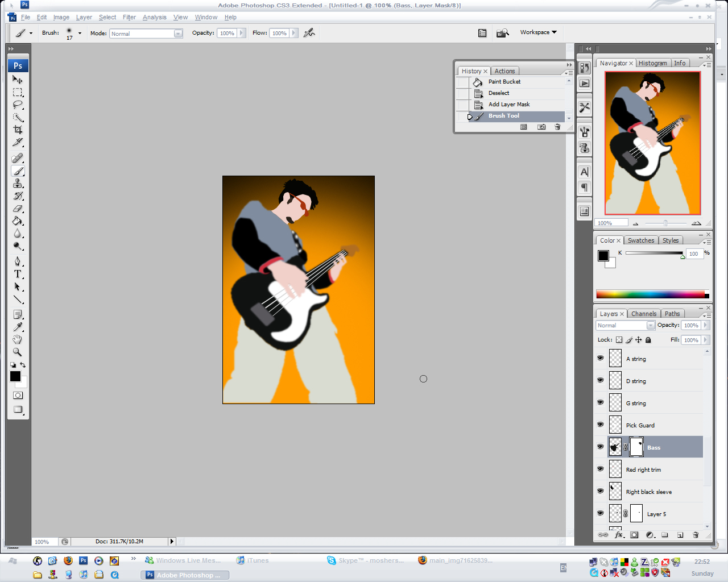This screenshot has width=728, height=582.
Task: Click the foreground color swatch in toolbox
Action: click(15, 376)
